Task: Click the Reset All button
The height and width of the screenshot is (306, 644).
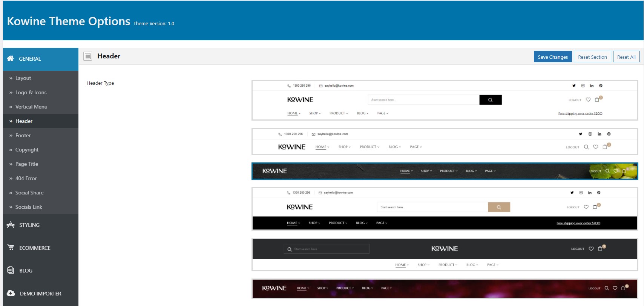Action: coord(626,57)
